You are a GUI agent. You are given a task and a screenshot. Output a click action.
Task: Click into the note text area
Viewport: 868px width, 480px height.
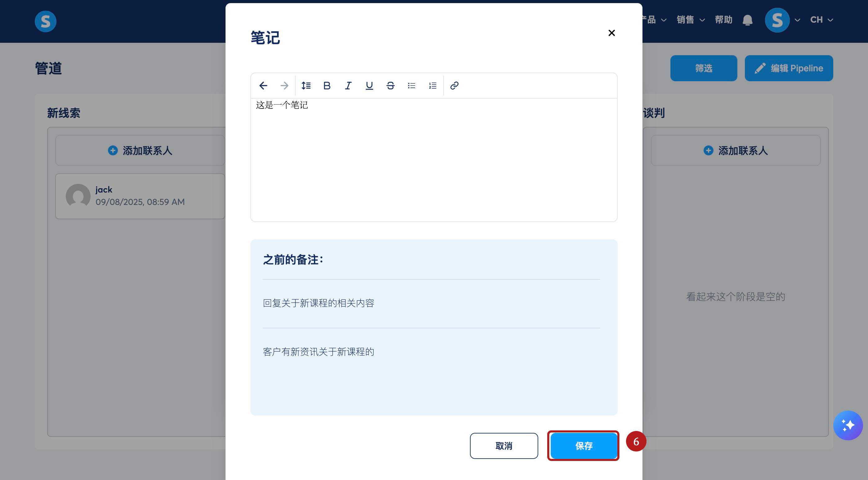pyautogui.click(x=434, y=160)
